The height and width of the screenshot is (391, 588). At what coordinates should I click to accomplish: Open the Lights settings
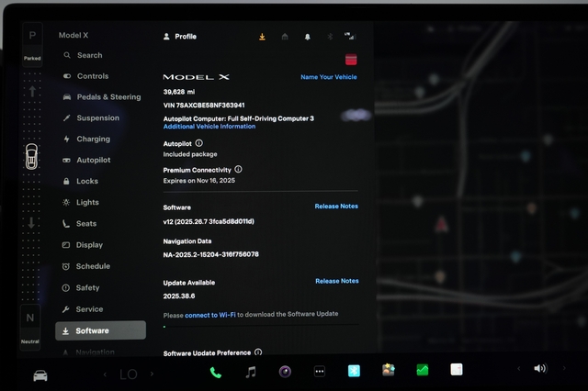coord(81,202)
